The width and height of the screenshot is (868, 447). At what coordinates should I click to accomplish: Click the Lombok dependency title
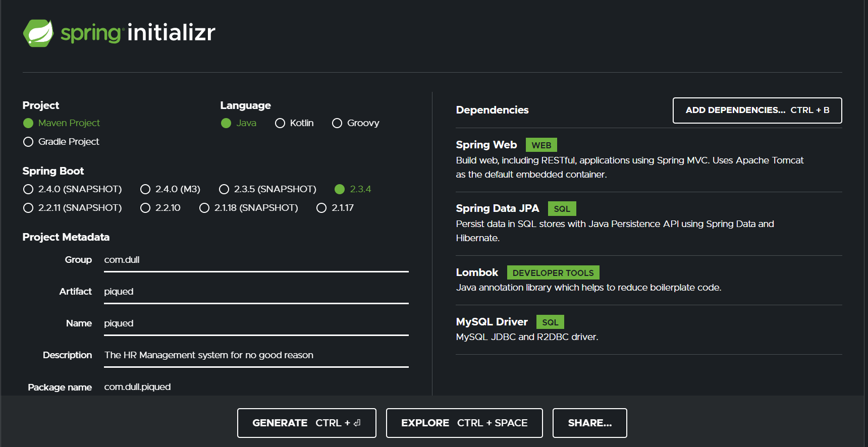pyautogui.click(x=477, y=272)
